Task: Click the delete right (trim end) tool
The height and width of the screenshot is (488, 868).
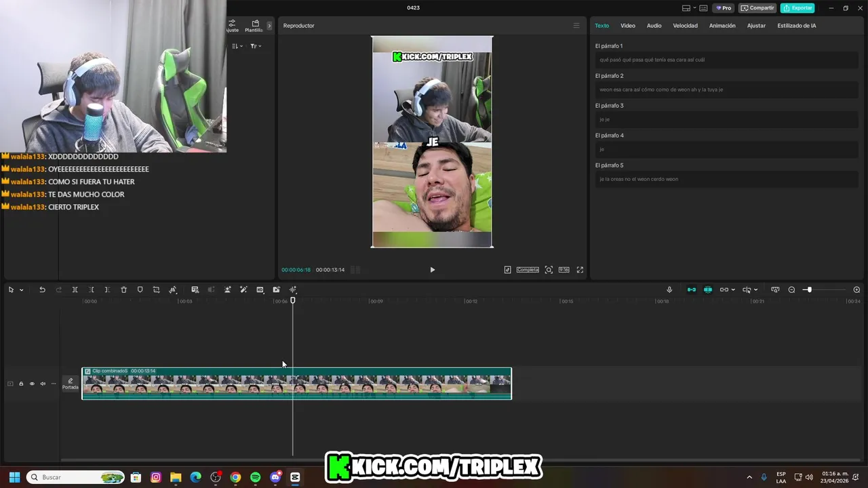Action: pyautogui.click(x=107, y=289)
